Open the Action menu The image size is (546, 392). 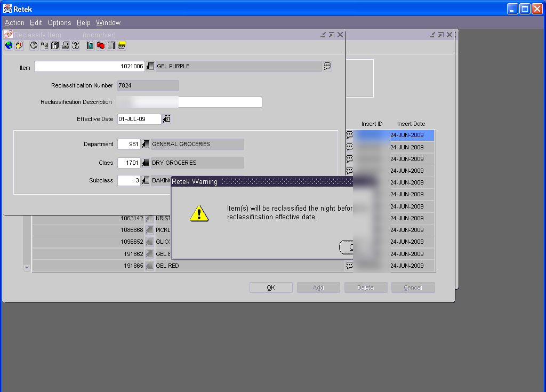tap(14, 22)
